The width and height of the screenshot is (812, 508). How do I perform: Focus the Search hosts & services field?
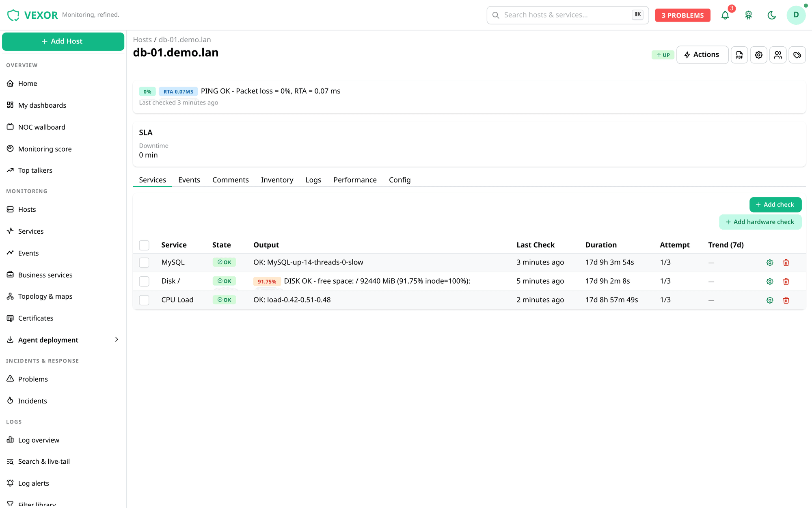tap(568, 15)
